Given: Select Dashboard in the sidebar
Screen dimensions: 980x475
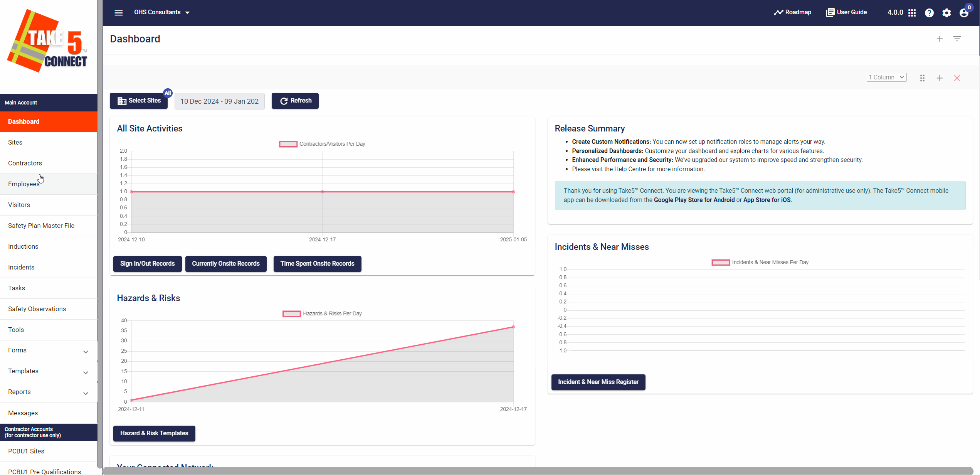Looking at the screenshot, I should tap(49, 121).
